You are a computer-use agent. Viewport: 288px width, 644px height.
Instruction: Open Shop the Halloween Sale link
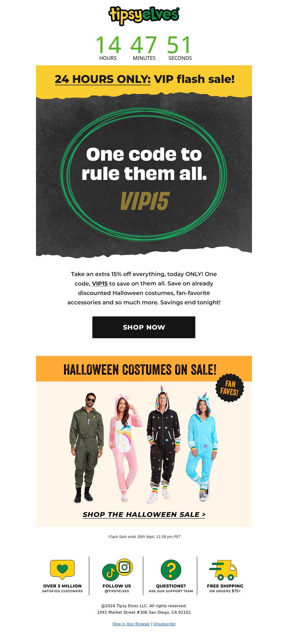[x=144, y=515]
